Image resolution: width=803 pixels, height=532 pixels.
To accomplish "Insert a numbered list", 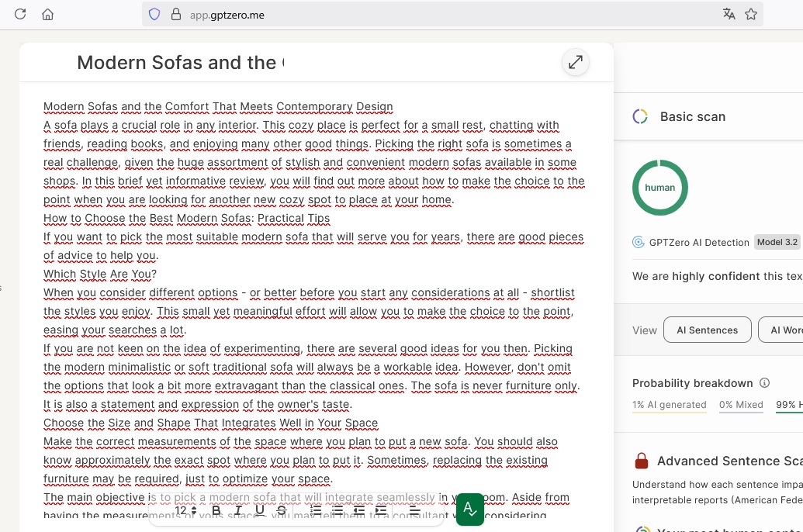I will [x=316, y=510].
